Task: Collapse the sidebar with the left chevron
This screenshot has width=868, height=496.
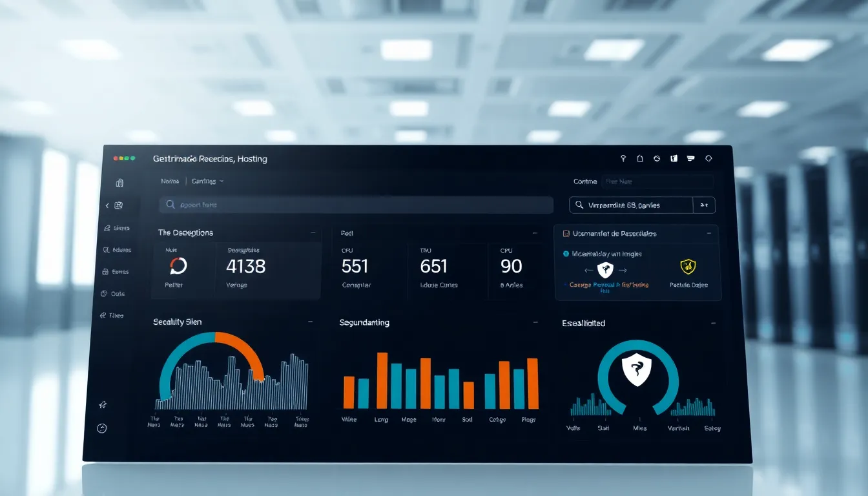Action: [108, 205]
